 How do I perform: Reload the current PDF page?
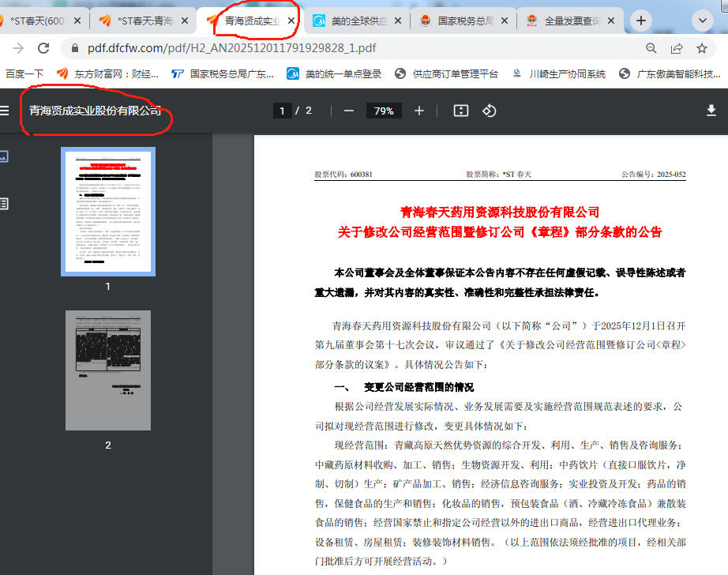pyautogui.click(x=43, y=48)
